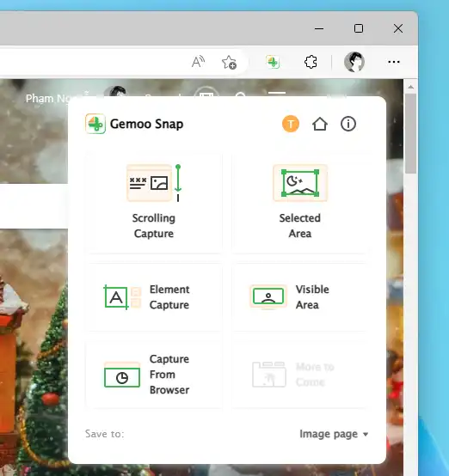The image size is (449, 476).
Task: Add this page to favorites star icon
Action: pyautogui.click(x=229, y=62)
